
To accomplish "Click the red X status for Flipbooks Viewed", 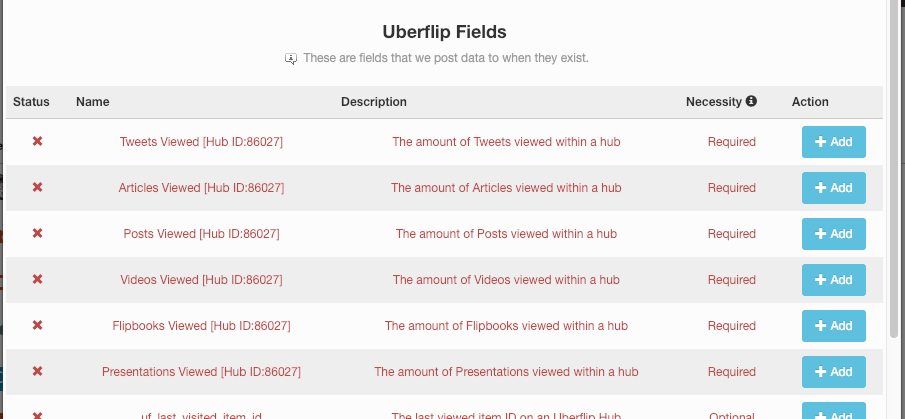I will [38, 326].
